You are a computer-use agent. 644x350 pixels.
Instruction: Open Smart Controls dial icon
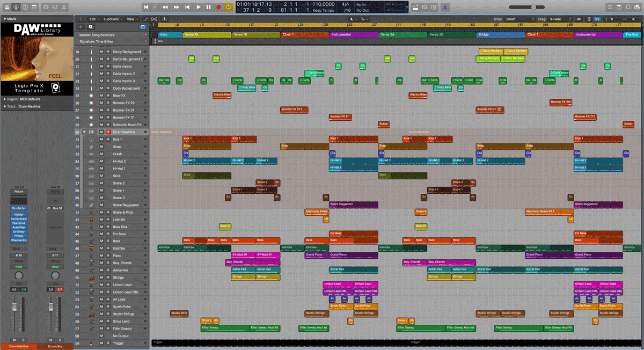45,7
